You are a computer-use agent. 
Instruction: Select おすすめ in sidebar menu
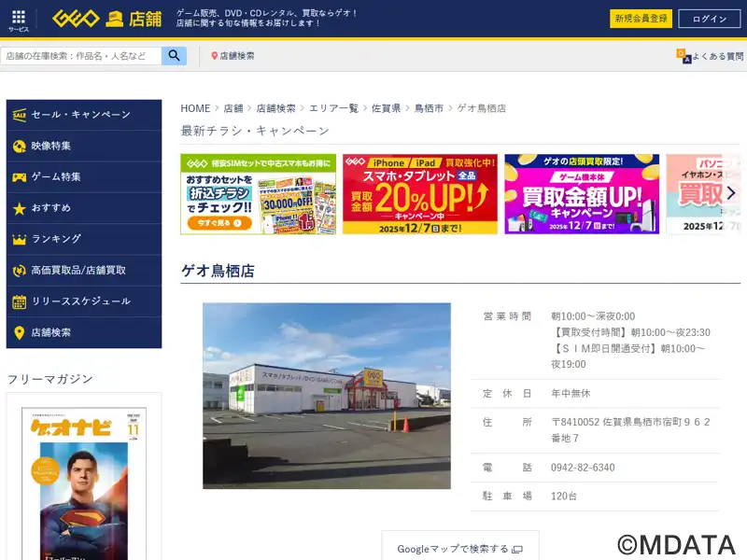pos(84,208)
